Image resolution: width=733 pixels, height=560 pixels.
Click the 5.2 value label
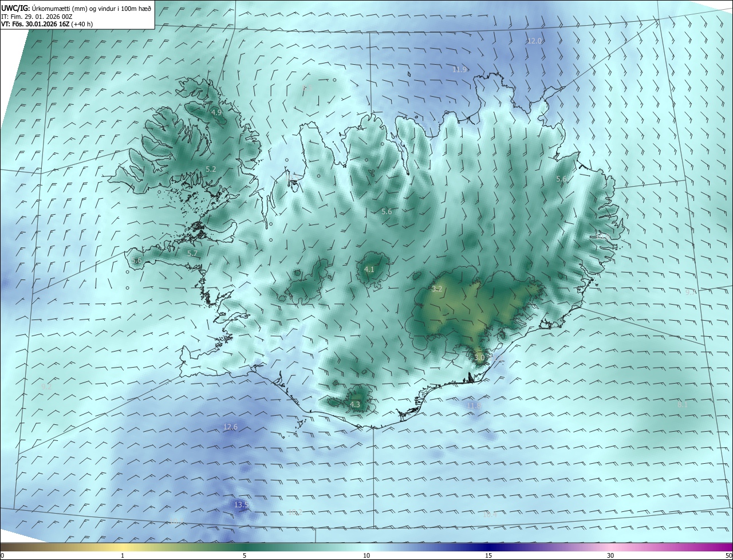coord(211,169)
